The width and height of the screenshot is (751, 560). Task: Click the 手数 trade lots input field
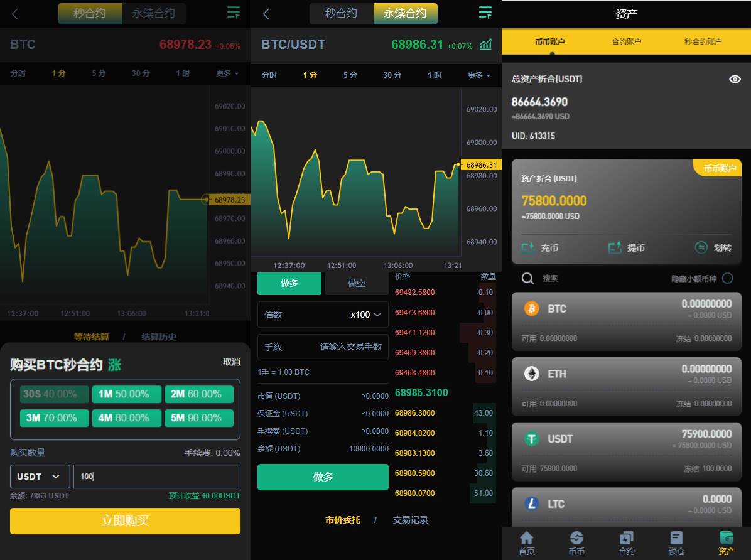tap(350, 347)
